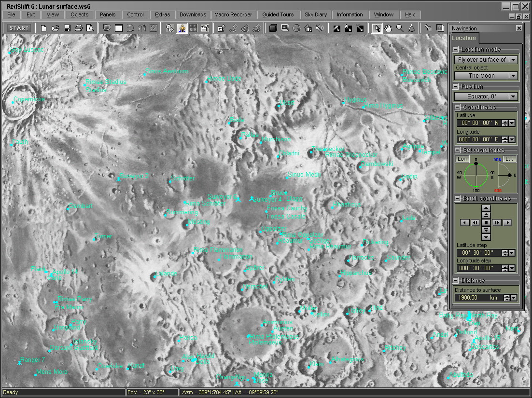Viewport: 532px width, 398px height.
Task: Select the hand pan tool
Action: coord(388,28)
